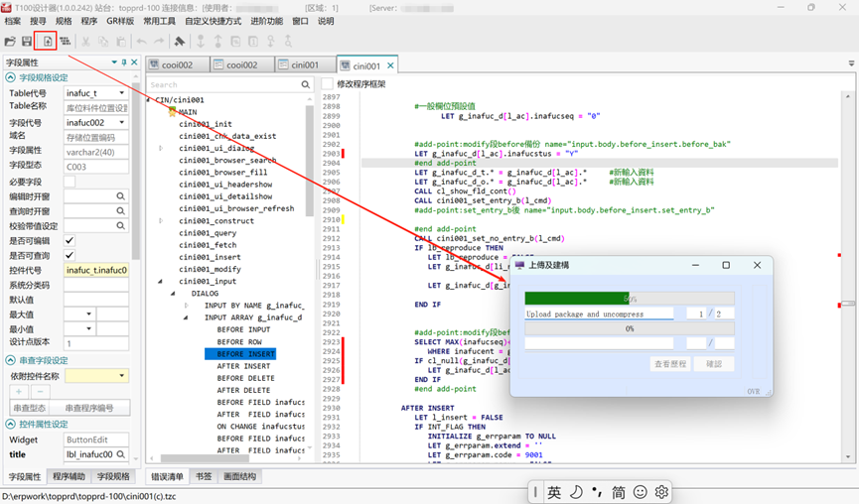Expand the cini001_ui_dialog tree node
This screenshot has width=859, height=504.
click(161, 148)
